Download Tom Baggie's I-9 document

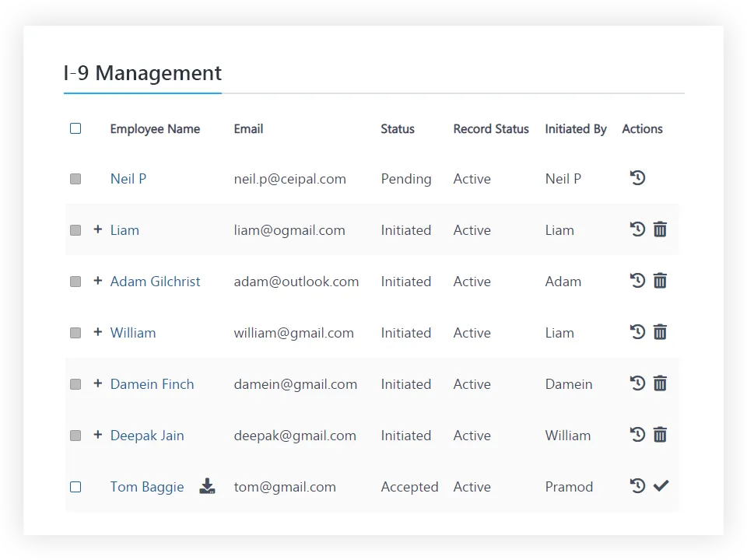coord(207,486)
